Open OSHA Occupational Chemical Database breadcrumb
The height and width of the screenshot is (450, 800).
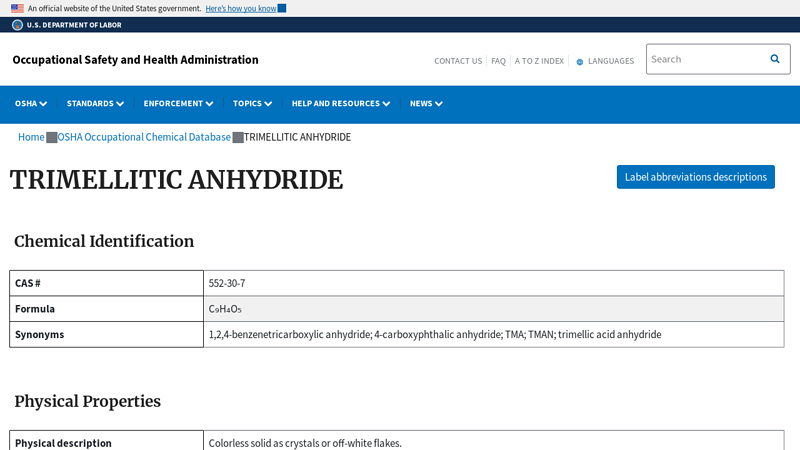144,137
